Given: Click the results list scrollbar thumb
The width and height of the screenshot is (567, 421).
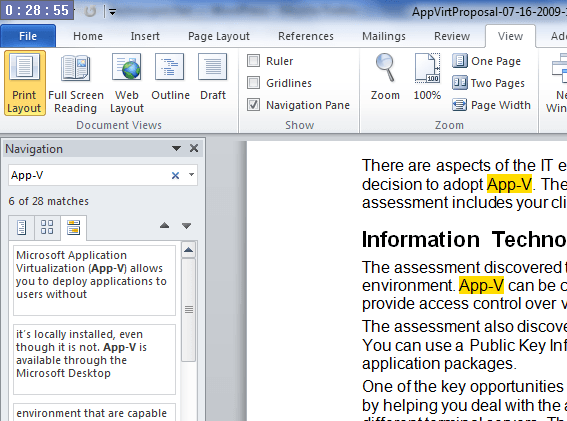Looking at the screenshot, I should [x=189, y=310].
